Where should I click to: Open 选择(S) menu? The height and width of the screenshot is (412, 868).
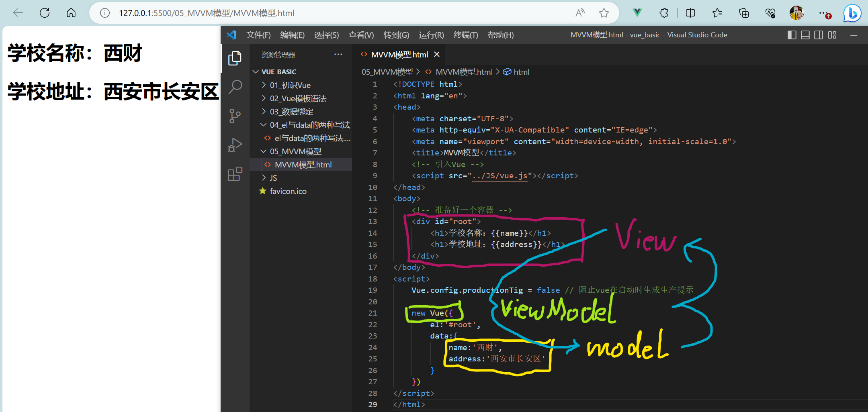pos(326,35)
